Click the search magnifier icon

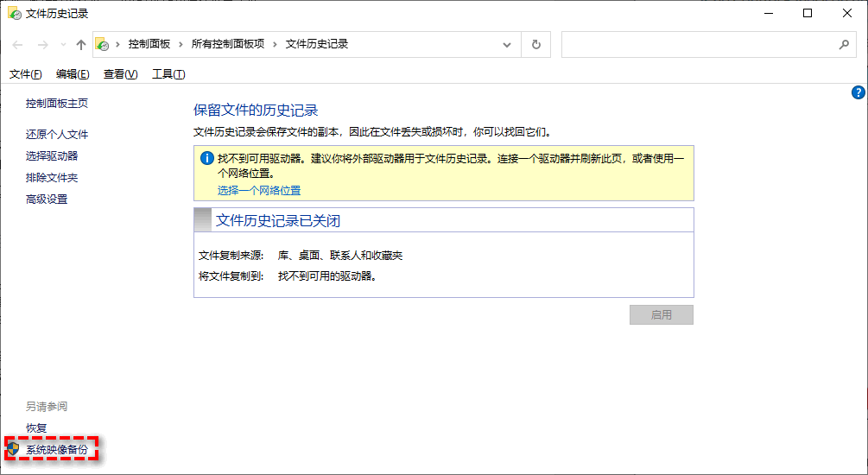click(844, 45)
